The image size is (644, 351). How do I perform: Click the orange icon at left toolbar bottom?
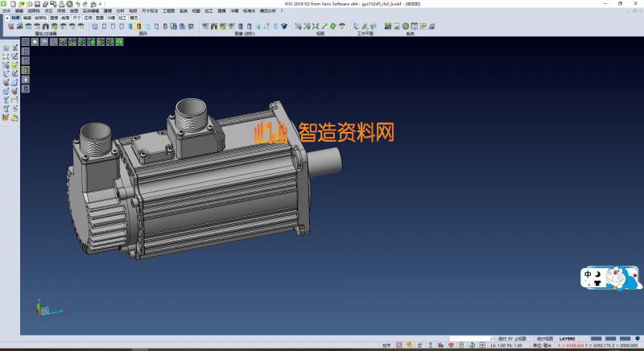pos(6,118)
